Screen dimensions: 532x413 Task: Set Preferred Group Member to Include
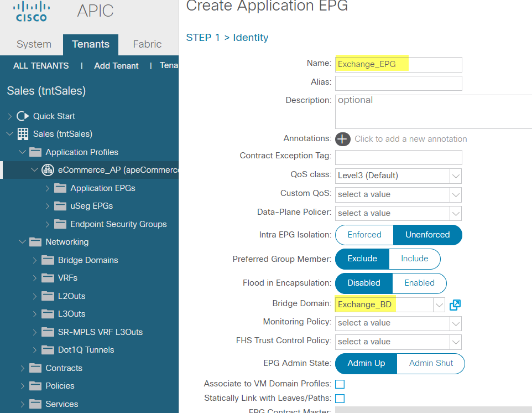[415, 259]
